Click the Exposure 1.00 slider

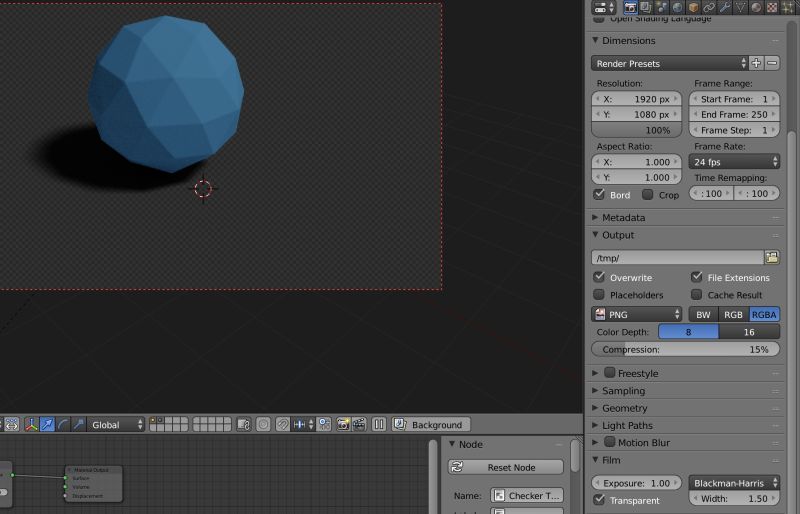click(636, 482)
